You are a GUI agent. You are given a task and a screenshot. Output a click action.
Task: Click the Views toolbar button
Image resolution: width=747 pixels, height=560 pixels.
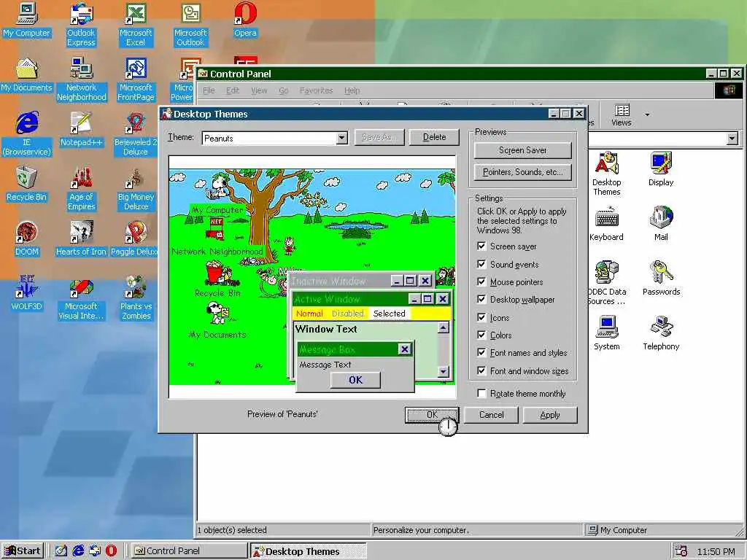tap(622, 114)
